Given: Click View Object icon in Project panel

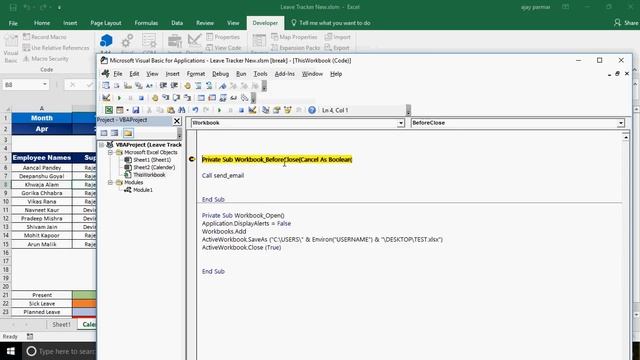Looking at the screenshot, I should pos(115,133).
